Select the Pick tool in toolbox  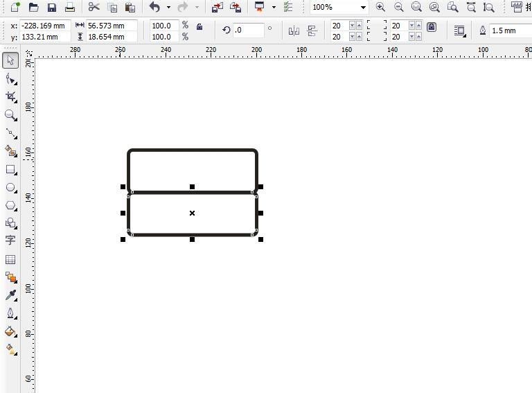pos(10,61)
